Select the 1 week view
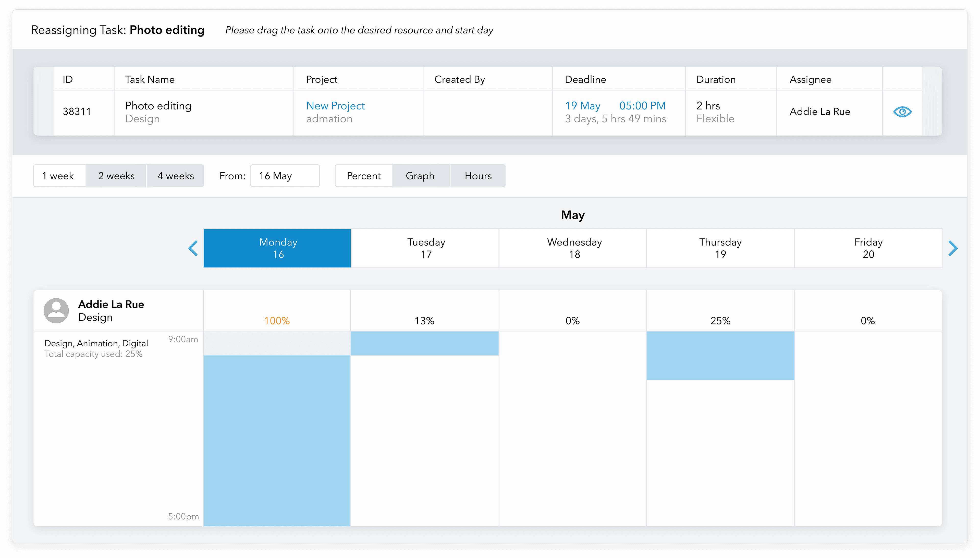Viewport: 980px width, 558px height. coord(59,176)
